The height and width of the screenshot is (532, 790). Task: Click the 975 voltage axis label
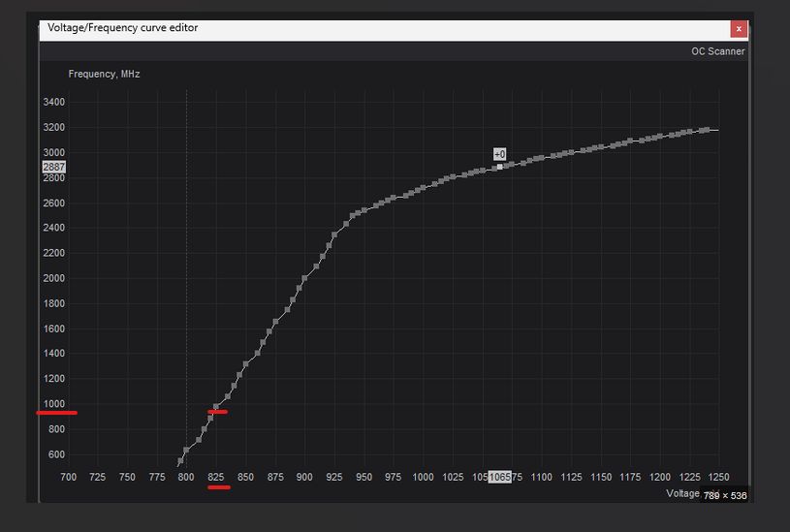(x=393, y=477)
